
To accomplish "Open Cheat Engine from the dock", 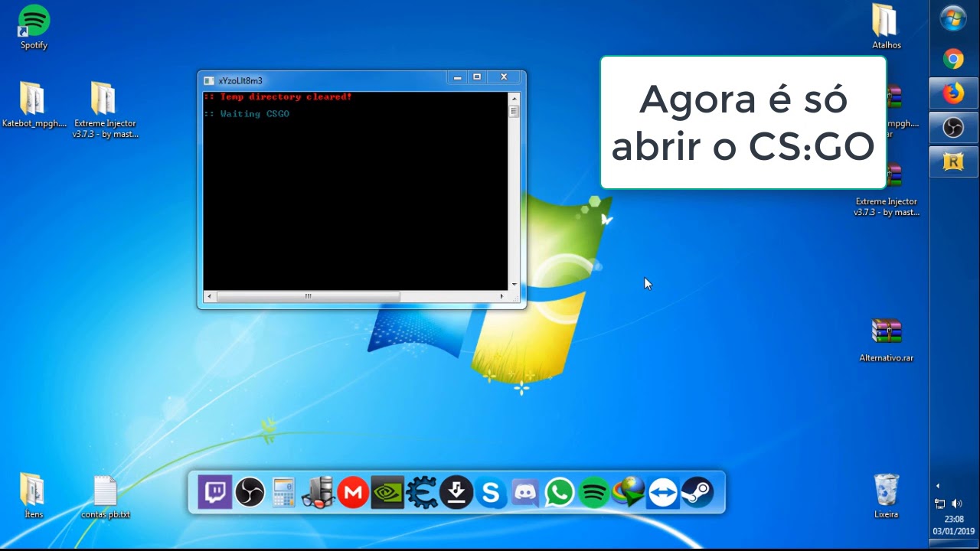I will 422,492.
